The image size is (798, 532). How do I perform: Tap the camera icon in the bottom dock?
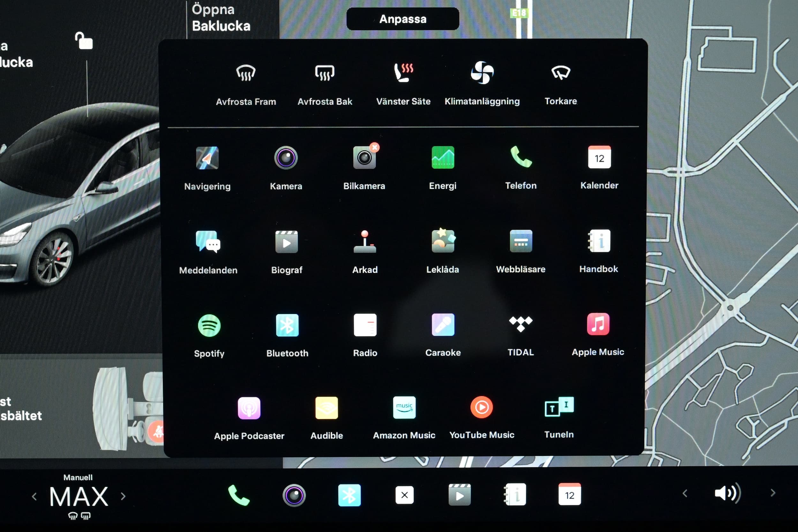[294, 495]
